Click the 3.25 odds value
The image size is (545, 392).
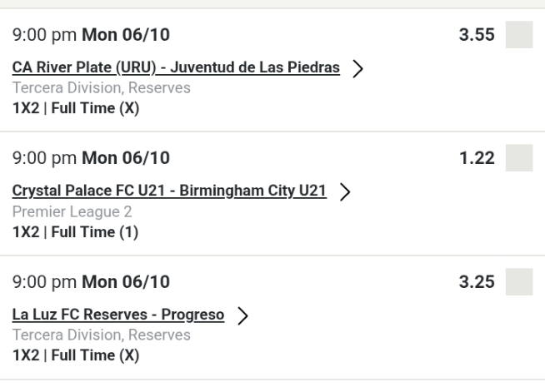click(x=477, y=283)
